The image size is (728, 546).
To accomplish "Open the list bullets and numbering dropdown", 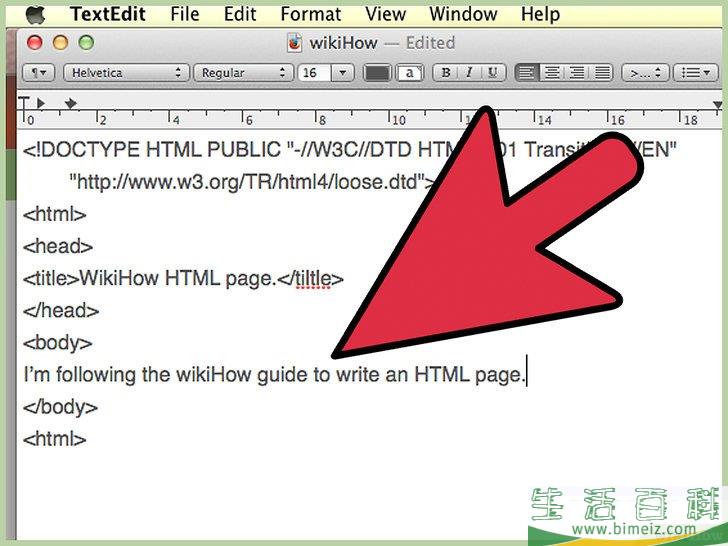I will (696, 73).
